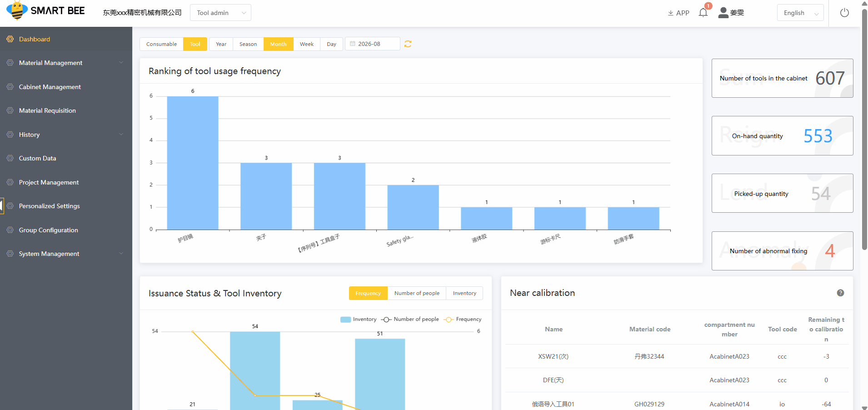Go to Cabinet Management
Image resolution: width=868 pixels, height=410 pixels.
pos(66,87)
